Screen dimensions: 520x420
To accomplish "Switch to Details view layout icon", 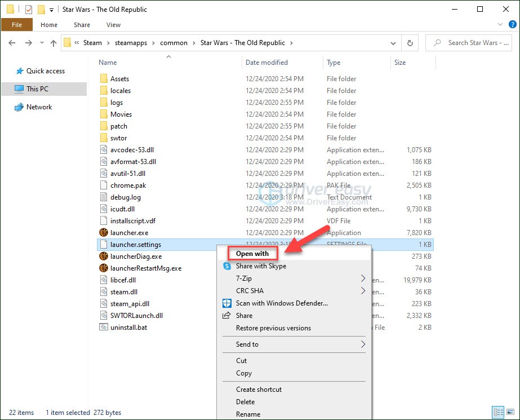I will 498,412.
